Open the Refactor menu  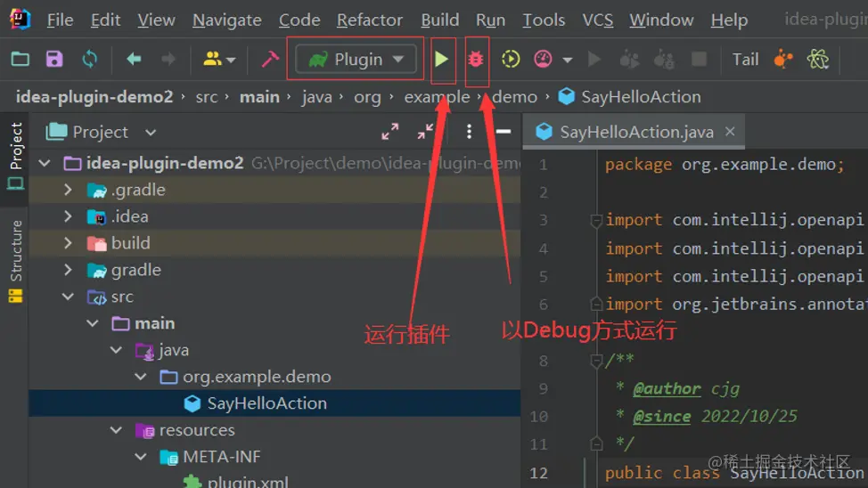click(x=370, y=20)
